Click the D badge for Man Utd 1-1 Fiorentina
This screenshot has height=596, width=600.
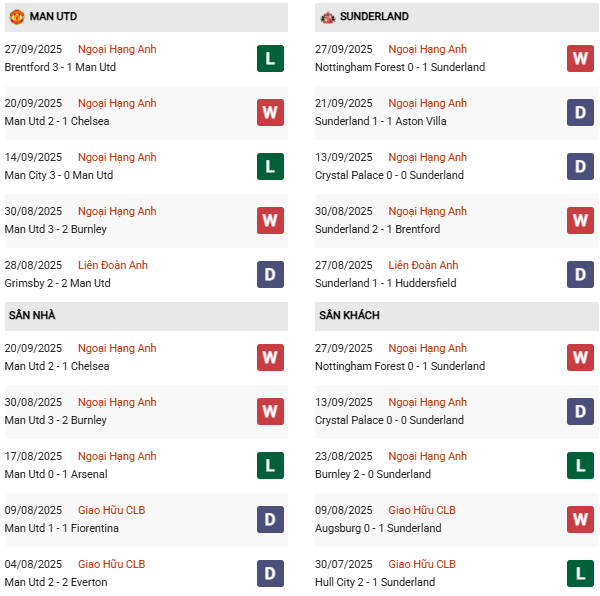coord(270,519)
